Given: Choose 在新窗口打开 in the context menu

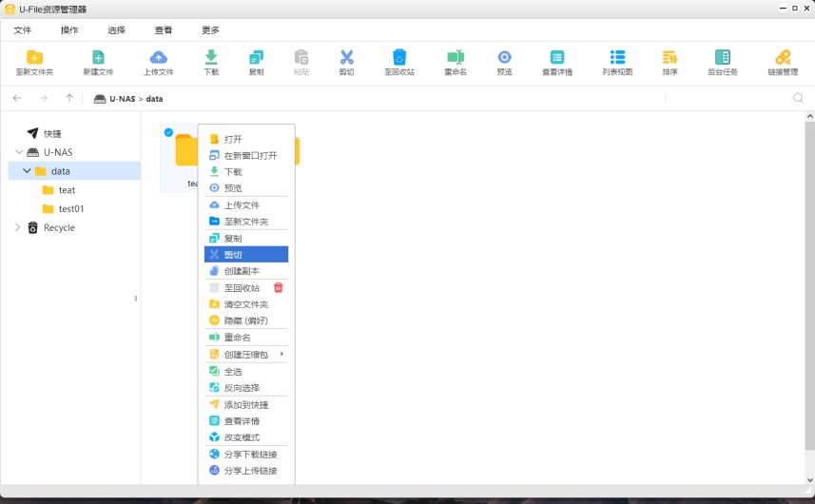Looking at the screenshot, I should 246,155.
